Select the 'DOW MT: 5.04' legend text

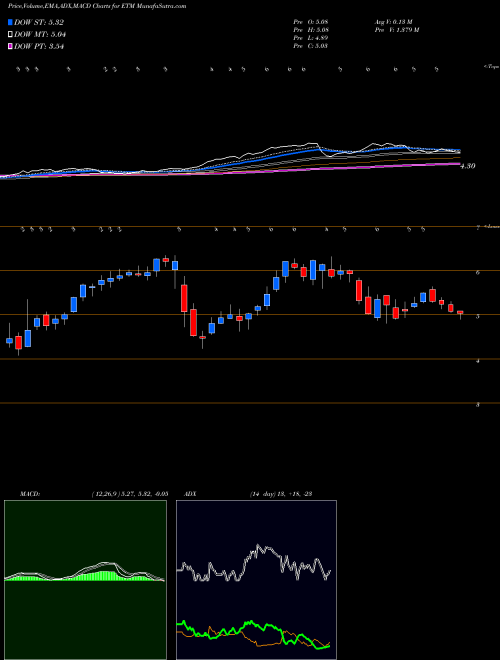click(40, 35)
